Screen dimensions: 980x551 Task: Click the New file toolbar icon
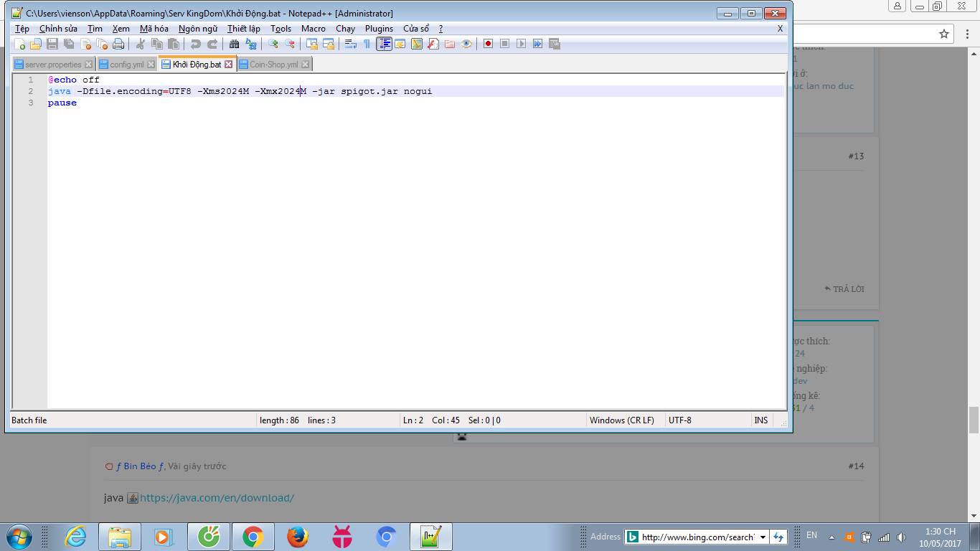tap(19, 44)
